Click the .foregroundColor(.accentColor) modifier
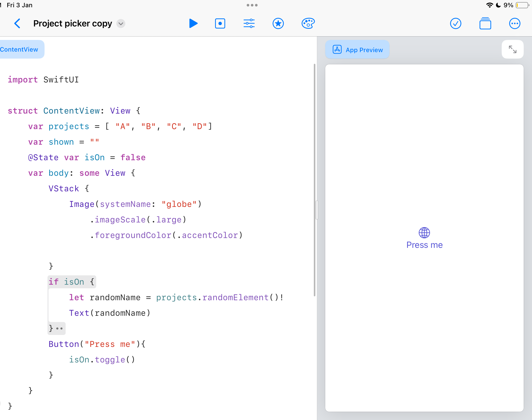 pyautogui.click(x=166, y=235)
